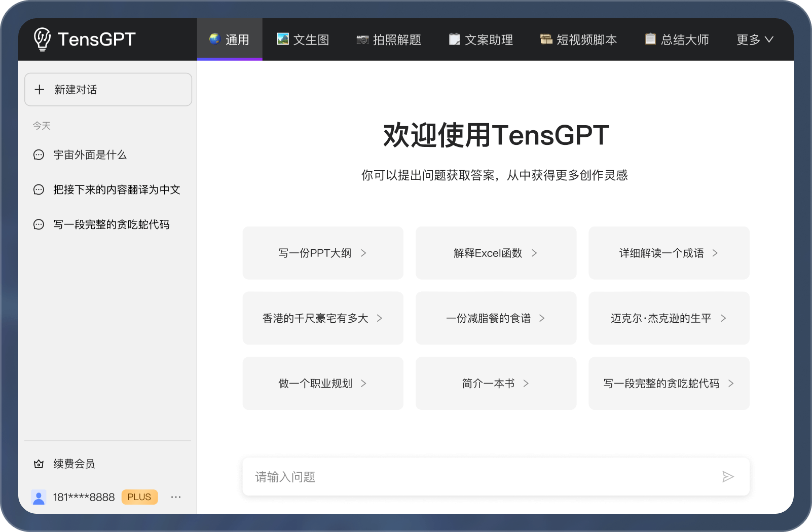Click the crown icon beside 续费会员

39,464
